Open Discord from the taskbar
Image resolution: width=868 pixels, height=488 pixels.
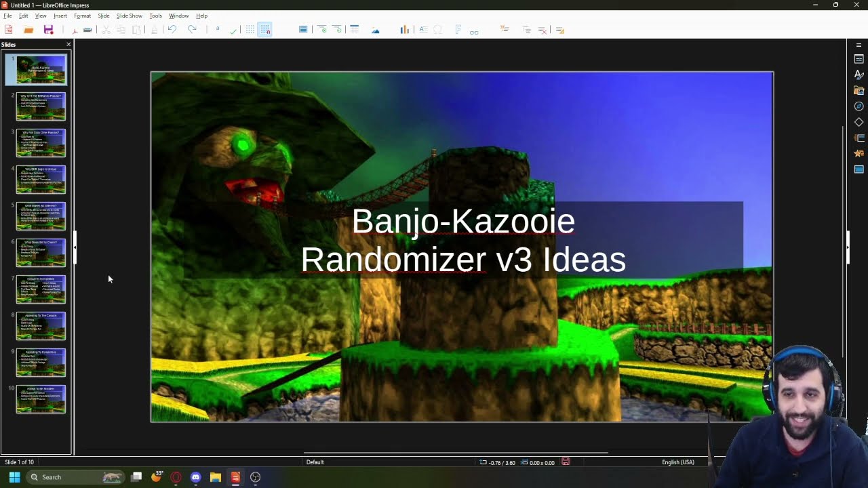[196, 477]
